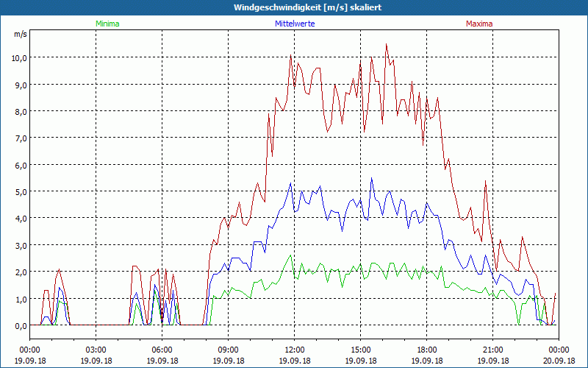Click the 03:00 time axis label

[x=96, y=350]
